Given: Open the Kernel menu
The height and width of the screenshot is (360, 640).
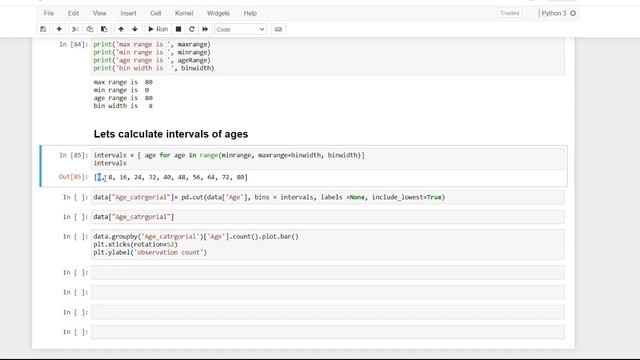Looking at the screenshot, I should point(184,13).
